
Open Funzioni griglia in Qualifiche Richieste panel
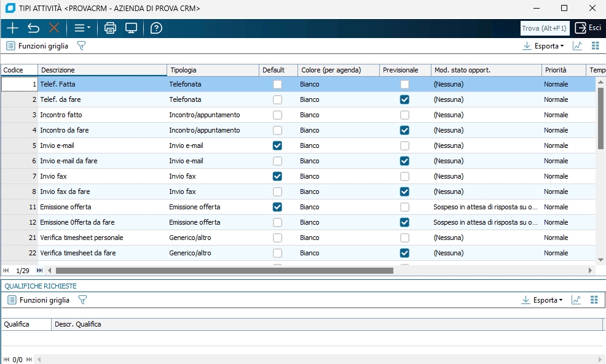[x=39, y=300]
